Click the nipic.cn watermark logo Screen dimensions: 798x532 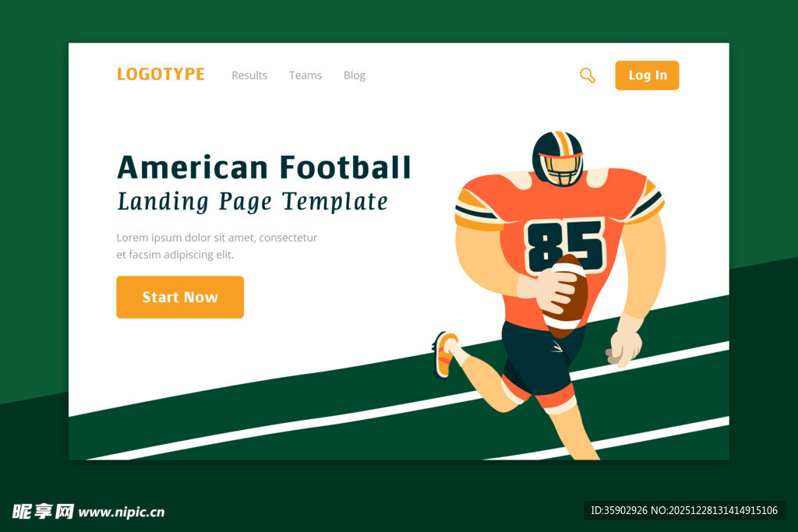tap(89, 512)
